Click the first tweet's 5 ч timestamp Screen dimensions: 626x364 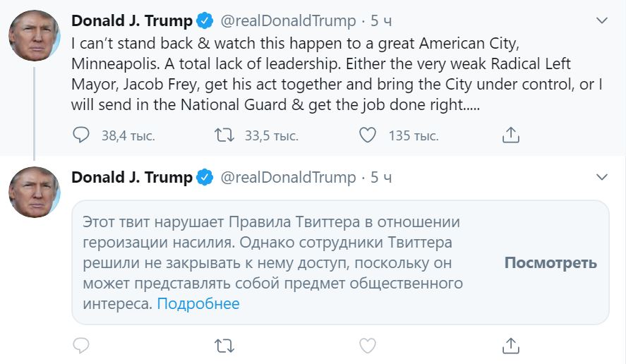click(x=381, y=21)
